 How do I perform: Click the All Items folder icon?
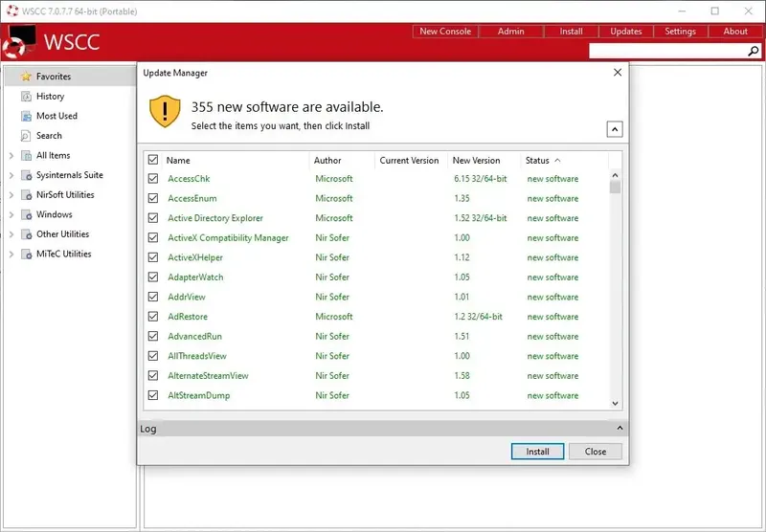(x=27, y=155)
